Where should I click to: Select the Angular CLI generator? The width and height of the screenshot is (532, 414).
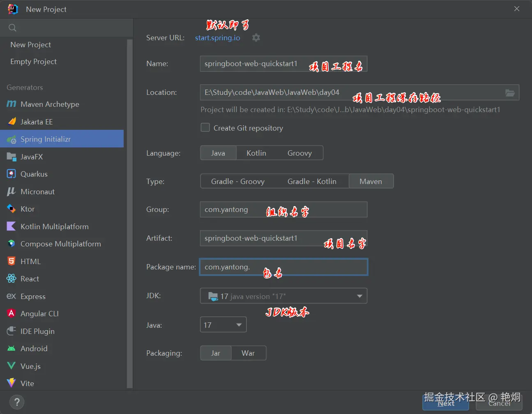tap(62, 313)
